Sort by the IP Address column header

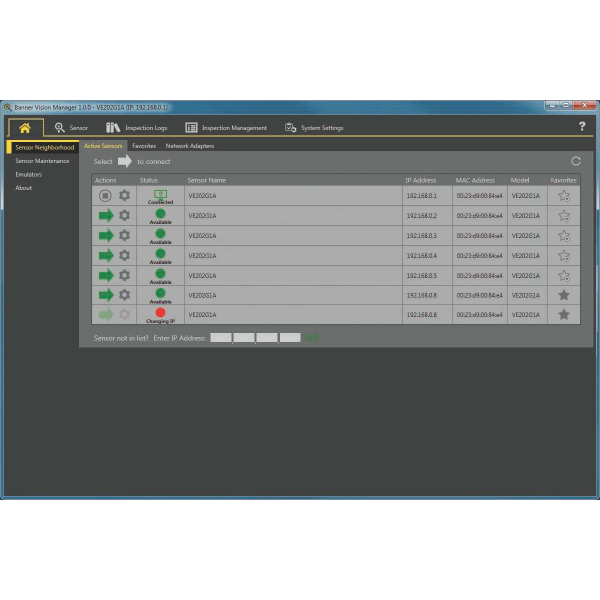tap(421, 180)
